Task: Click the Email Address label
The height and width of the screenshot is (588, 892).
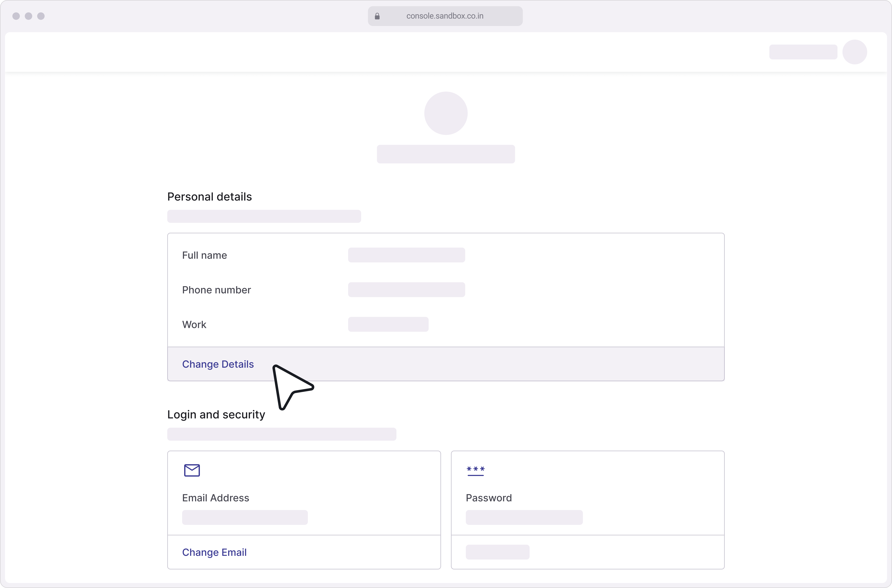Action: coord(215,498)
